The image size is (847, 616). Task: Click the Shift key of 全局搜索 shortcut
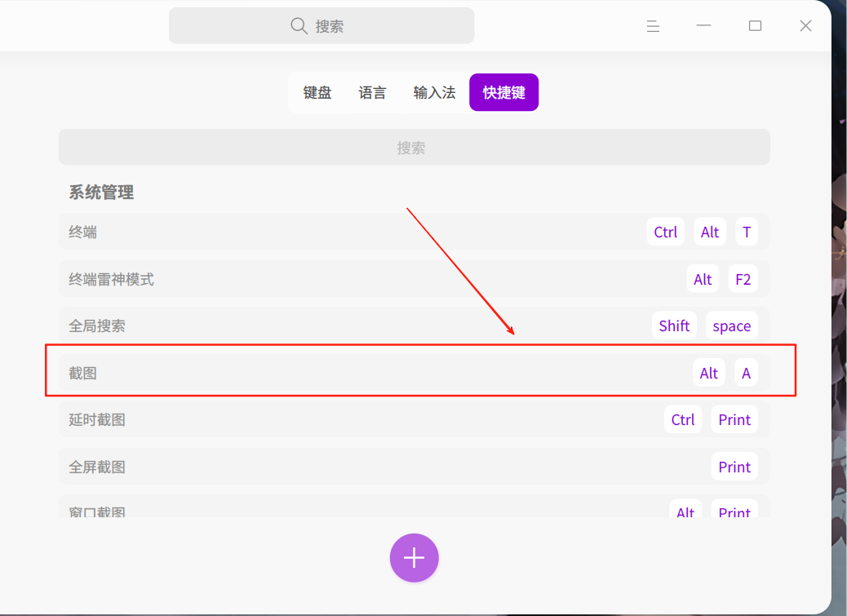click(x=674, y=326)
